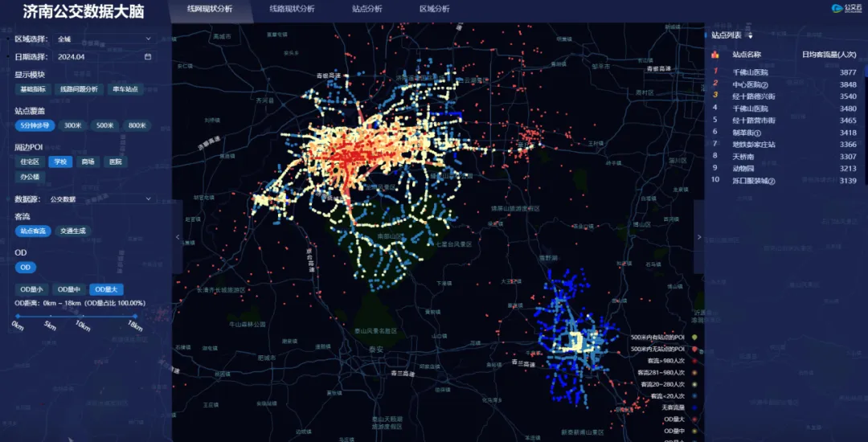Click the 泰安 city label on map
Viewport: 868px width, 442px height.
[x=376, y=350]
